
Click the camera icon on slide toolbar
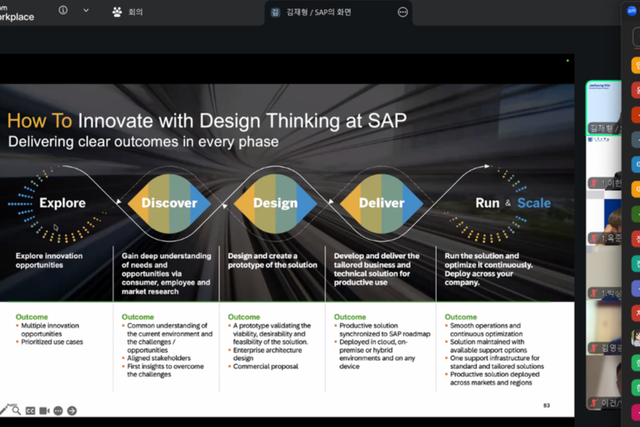pyautogui.click(x=44, y=411)
